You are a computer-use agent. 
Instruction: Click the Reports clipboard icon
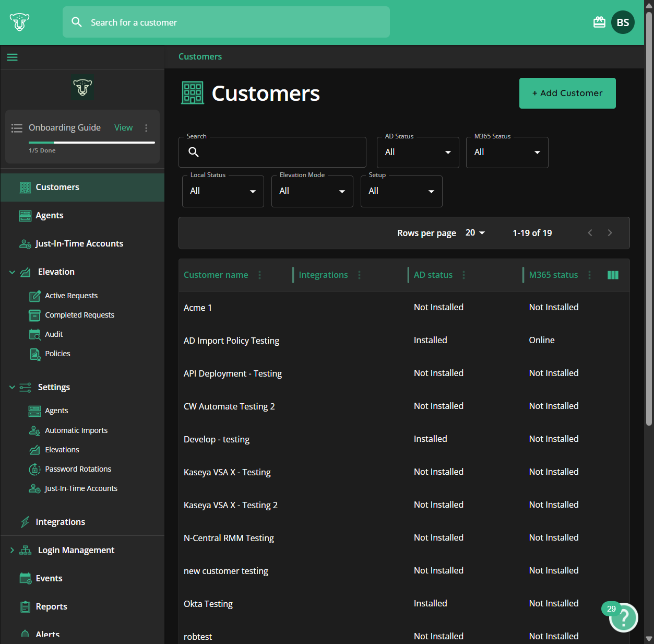pyautogui.click(x=25, y=606)
